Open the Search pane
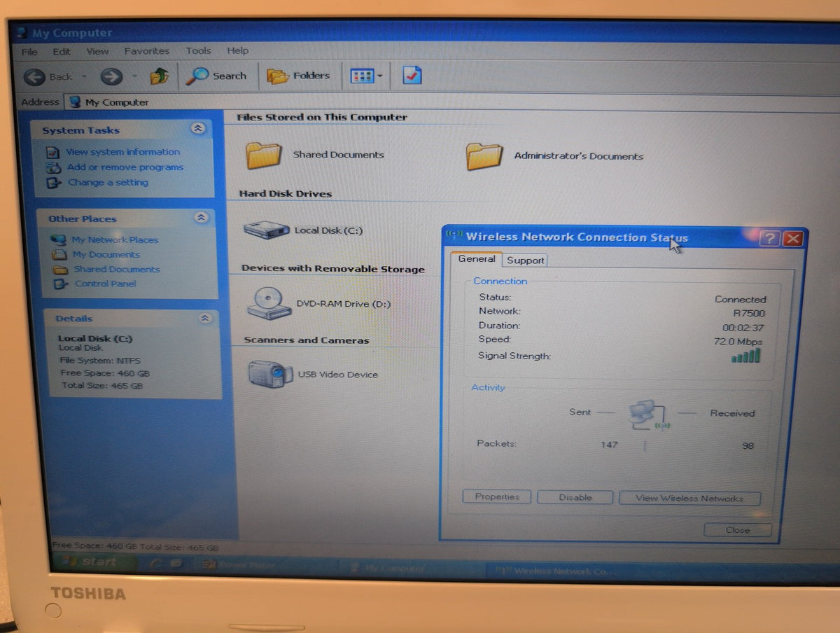 (x=216, y=76)
